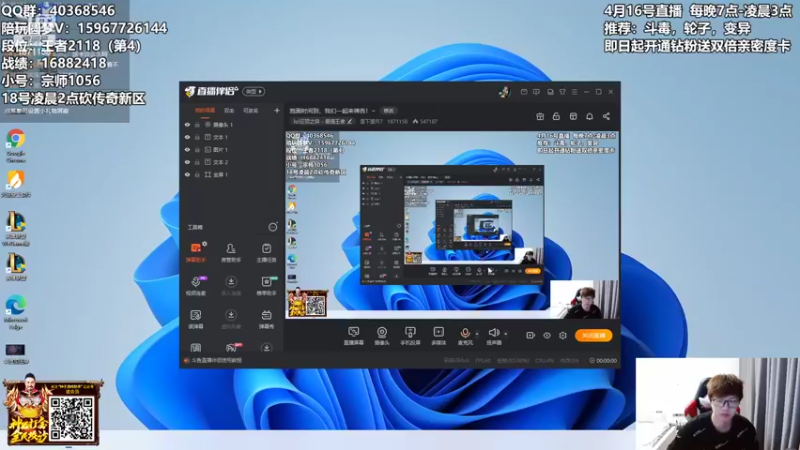Toggle the lock on 文本 2 layer
This screenshot has width=800, height=450.
pos(197,162)
